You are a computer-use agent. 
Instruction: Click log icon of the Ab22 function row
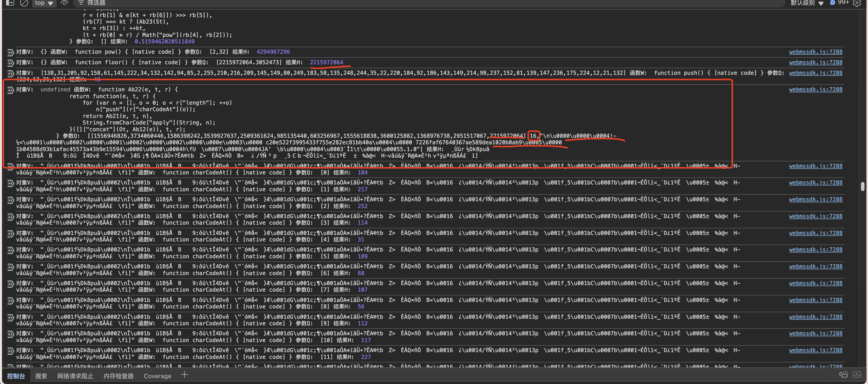pyautogui.click(x=11, y=90)
